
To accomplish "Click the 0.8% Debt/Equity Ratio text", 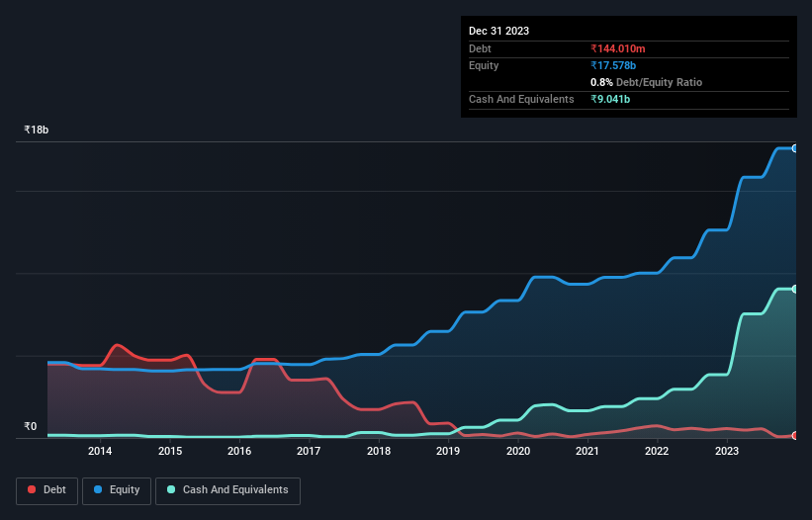I will tap(646, 82).
